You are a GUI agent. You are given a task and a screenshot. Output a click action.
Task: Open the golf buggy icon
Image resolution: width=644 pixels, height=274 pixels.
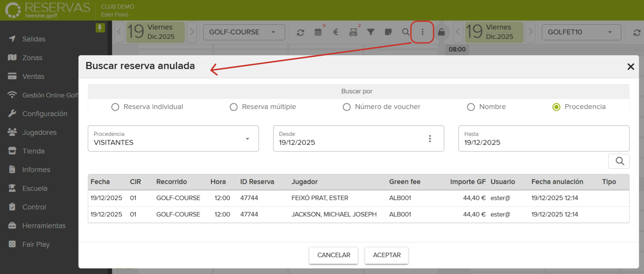point(353,32)
